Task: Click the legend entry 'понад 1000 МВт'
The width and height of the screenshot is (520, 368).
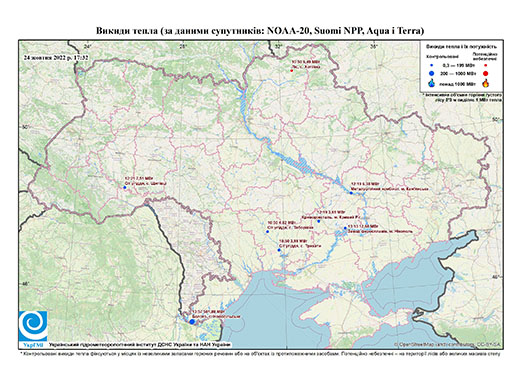Action: tap(459, 83)
